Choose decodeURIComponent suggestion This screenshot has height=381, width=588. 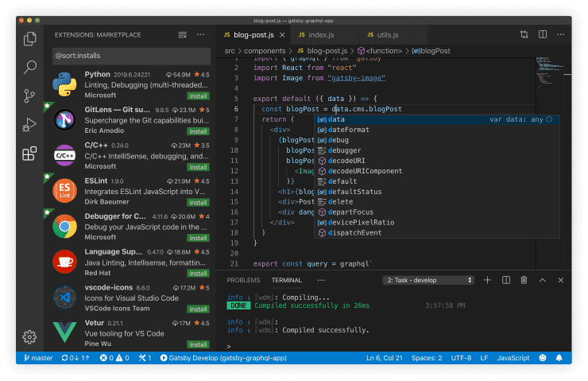(436, 171)
